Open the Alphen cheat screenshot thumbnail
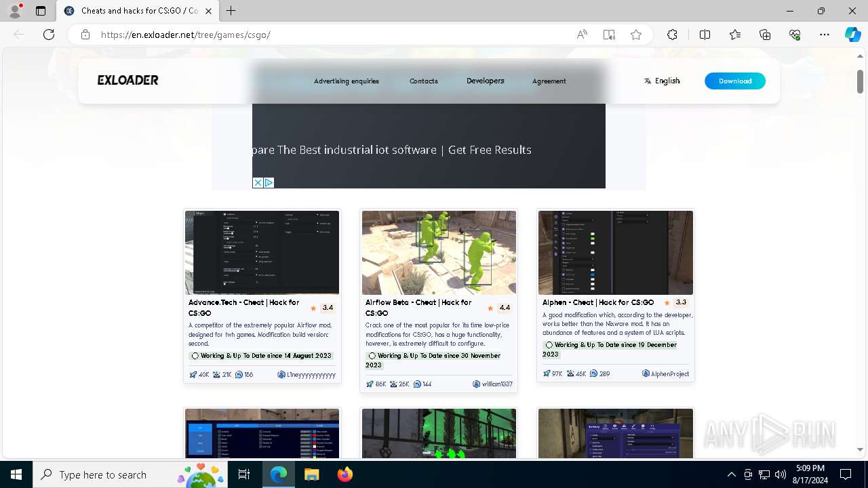The image size is (868, 488). (616, 252)
